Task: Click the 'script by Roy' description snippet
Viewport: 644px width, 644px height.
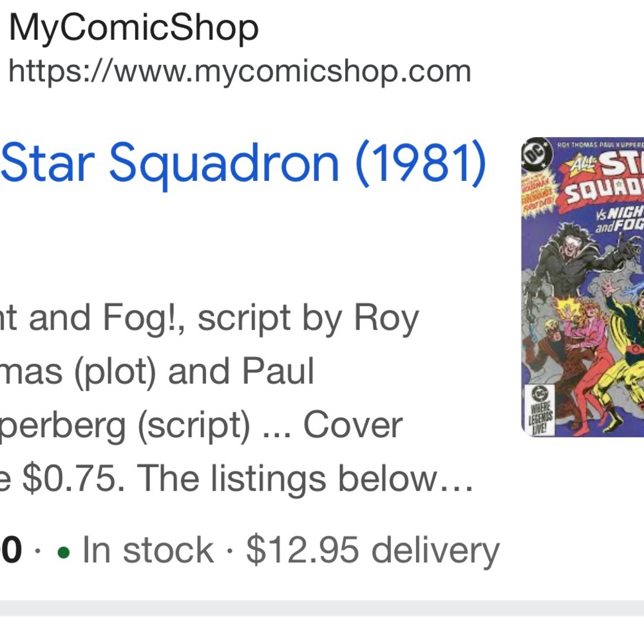Action: pyautogui.click(x=213, y=317)
